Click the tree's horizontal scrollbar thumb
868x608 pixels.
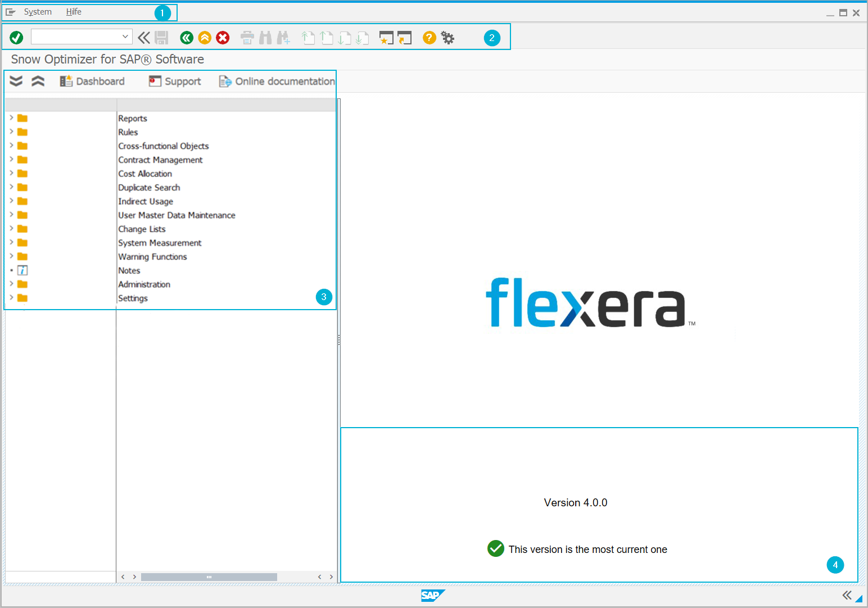[209, 577]
